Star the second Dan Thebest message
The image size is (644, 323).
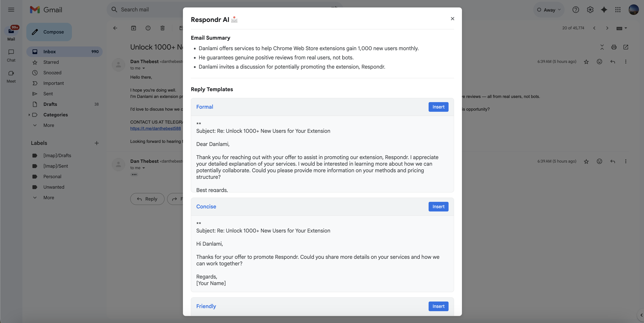tap(586, 161)
